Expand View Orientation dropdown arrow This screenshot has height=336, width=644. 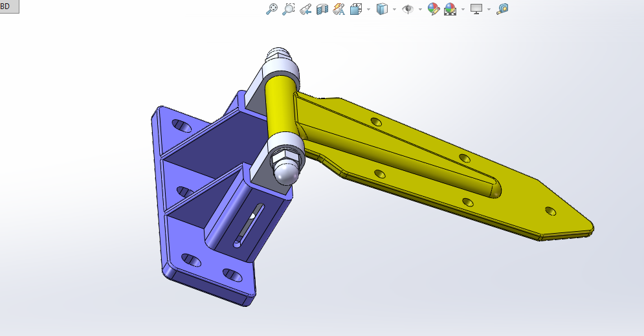(368, 9)
